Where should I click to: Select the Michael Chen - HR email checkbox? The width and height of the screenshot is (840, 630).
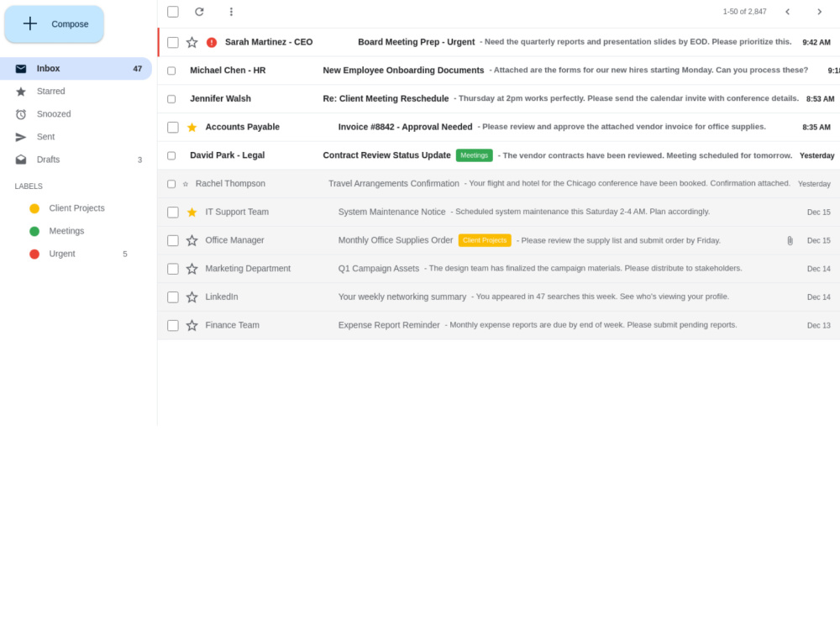click(x=171, y=71)
